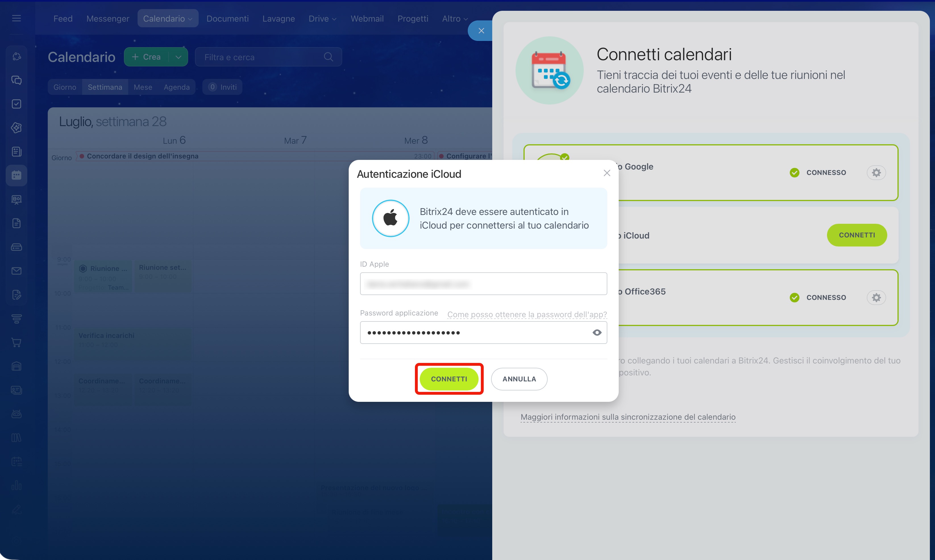Click CONNETTI in the iCloud dialog

pos(449,379)
